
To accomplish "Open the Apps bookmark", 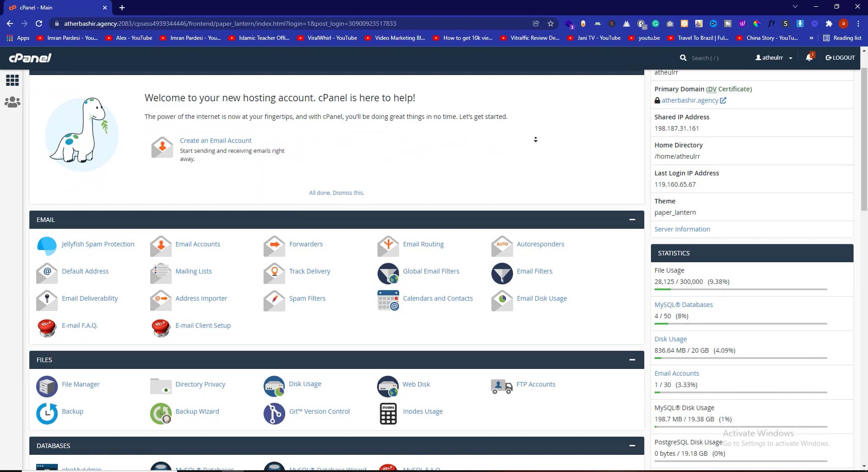I will coord(18,38).
